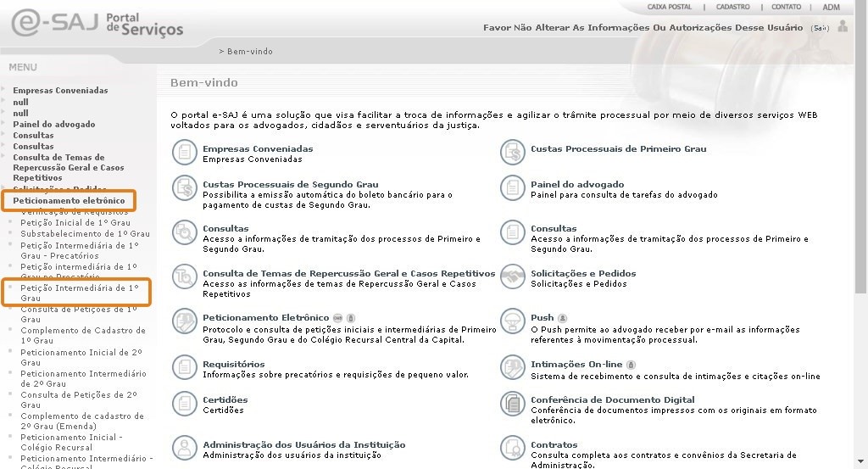Image resolution: width=868 pixels, height=469 pixels.
Task: Click the lock badge next to Peticionamento Eletrônico
Action: [x=351, y=318]
